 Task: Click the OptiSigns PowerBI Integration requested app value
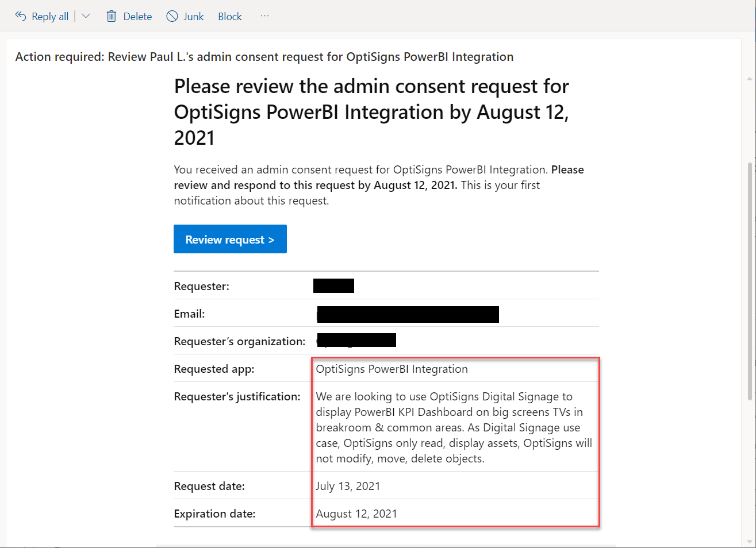coord(392,369)
